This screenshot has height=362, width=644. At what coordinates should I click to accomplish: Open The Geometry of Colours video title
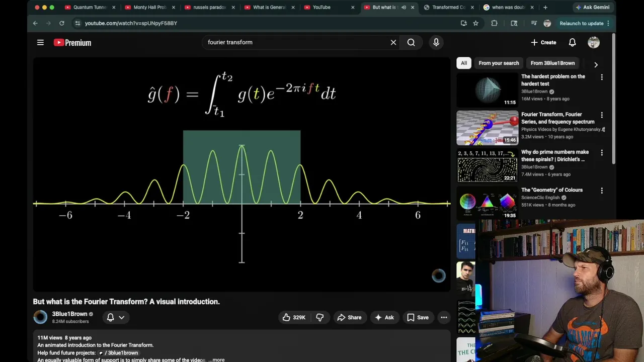[552, 190]
